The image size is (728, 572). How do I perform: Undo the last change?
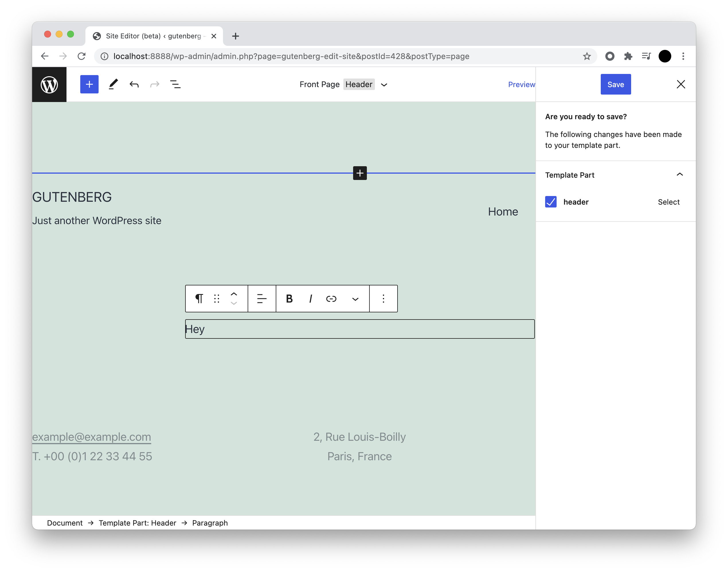point(134,84)
